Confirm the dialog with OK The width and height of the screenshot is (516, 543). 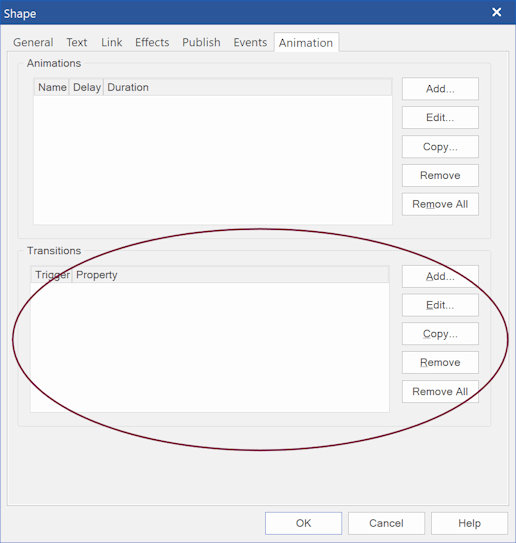click(303, 523)
